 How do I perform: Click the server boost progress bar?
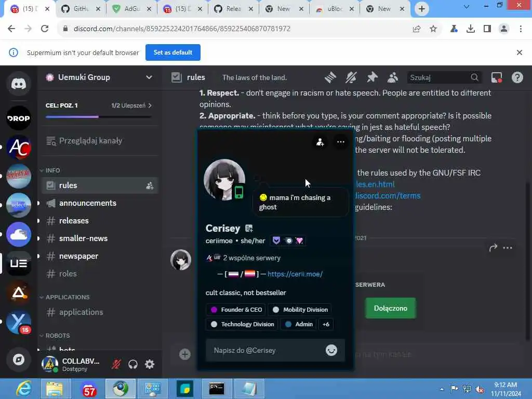[x=98, y=117]
